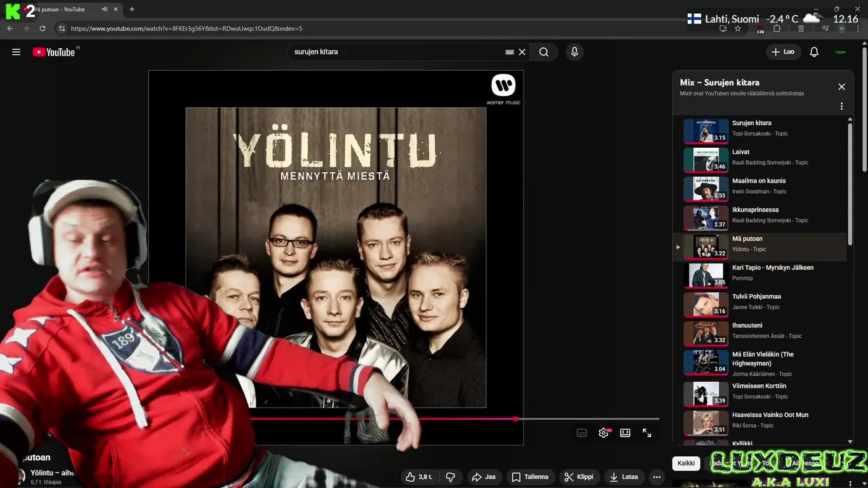Image resolution: width=868 pixels, height=488 pixels.
Task: Open the Kari Tapio video thumbnail
Action: (x=706, y=275)
